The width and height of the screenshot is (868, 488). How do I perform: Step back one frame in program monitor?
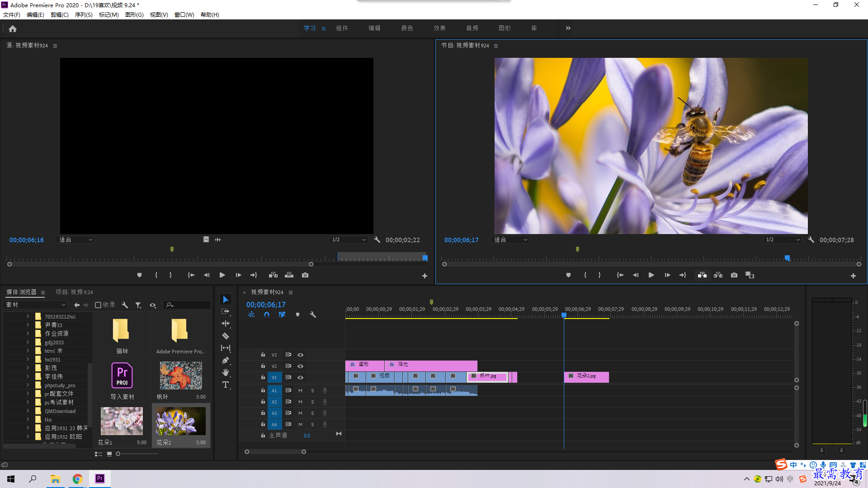point(636,275)
